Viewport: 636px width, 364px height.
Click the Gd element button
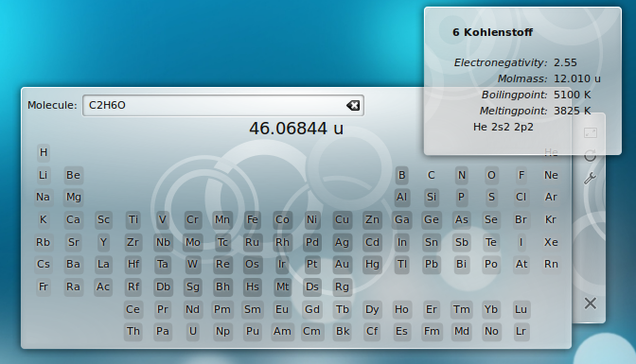coord(312,310)
